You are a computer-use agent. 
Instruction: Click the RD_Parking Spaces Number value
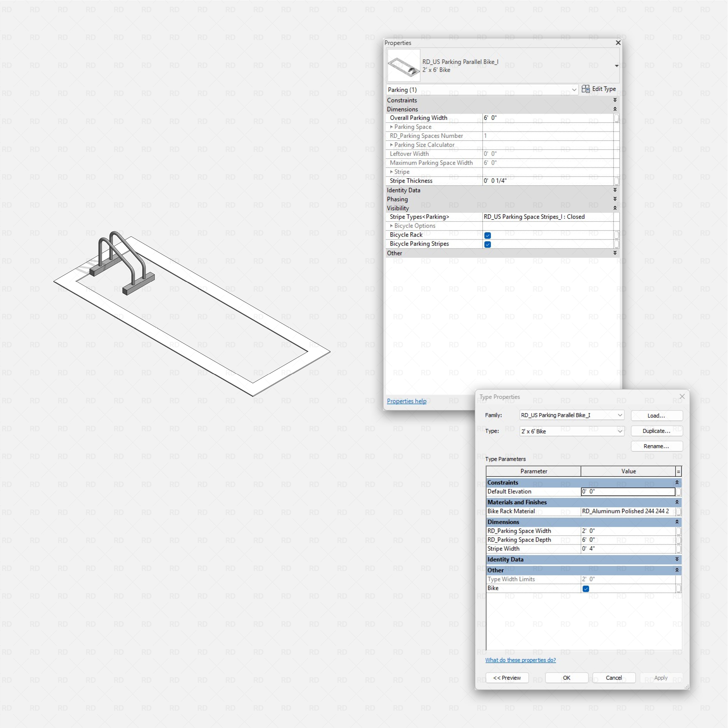(548, 136)
